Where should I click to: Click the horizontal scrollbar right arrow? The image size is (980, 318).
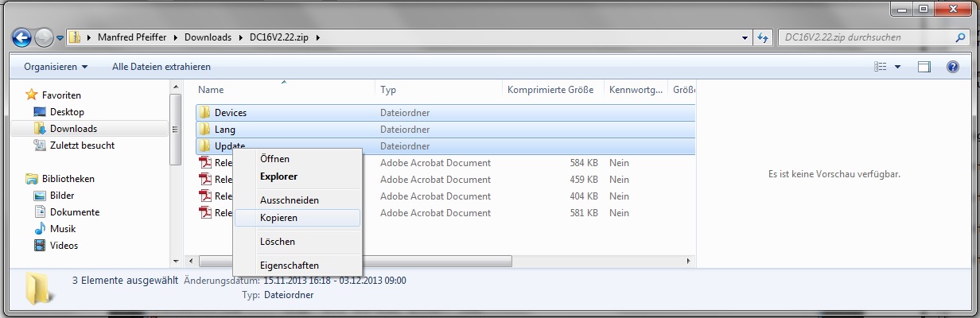click(x=690, y=260)
